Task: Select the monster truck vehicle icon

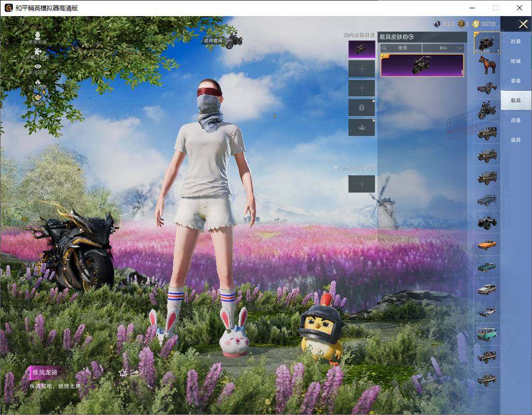Action: 487,222
